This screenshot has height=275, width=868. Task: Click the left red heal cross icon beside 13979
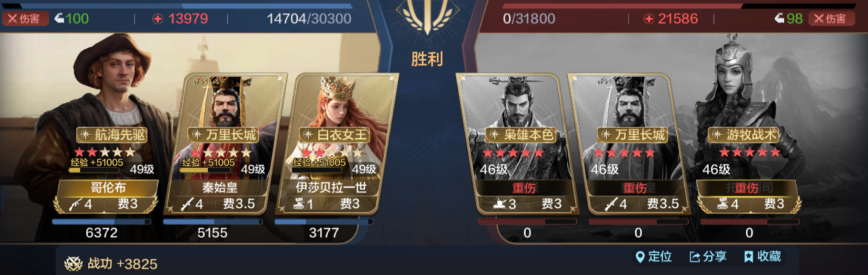point(157,19)
